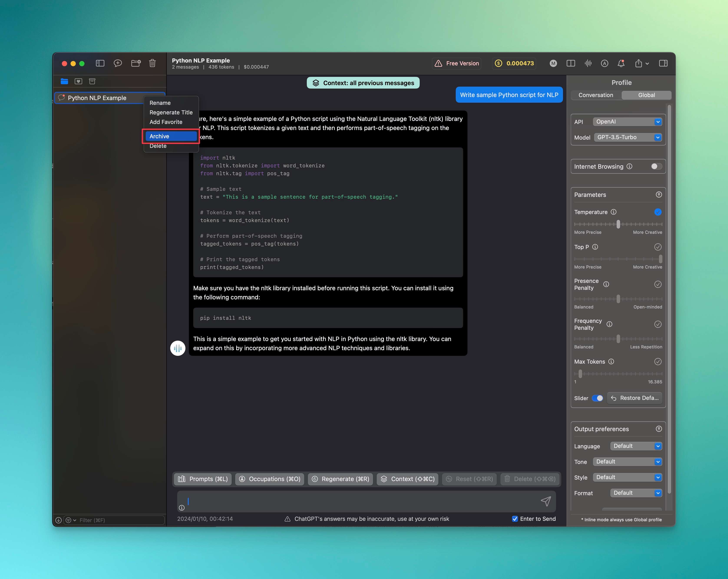Open the Style dropdown
The height and width of the screenshot is (579, 728).
(x=627, y=477)
